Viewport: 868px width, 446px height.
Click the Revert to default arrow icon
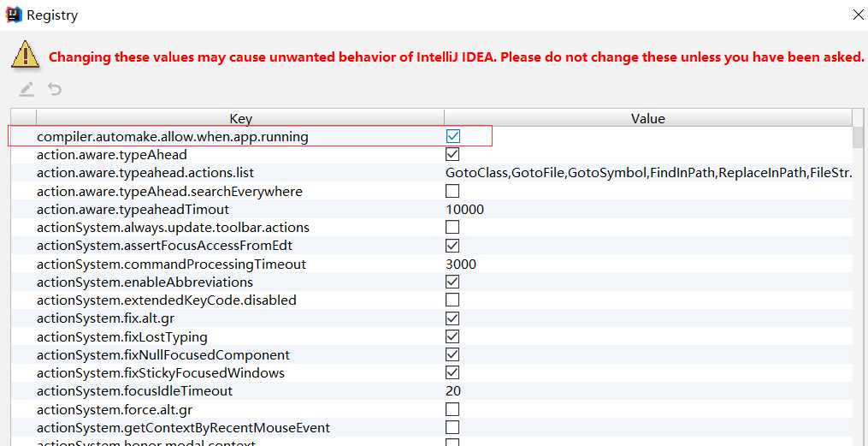(54, 89)
